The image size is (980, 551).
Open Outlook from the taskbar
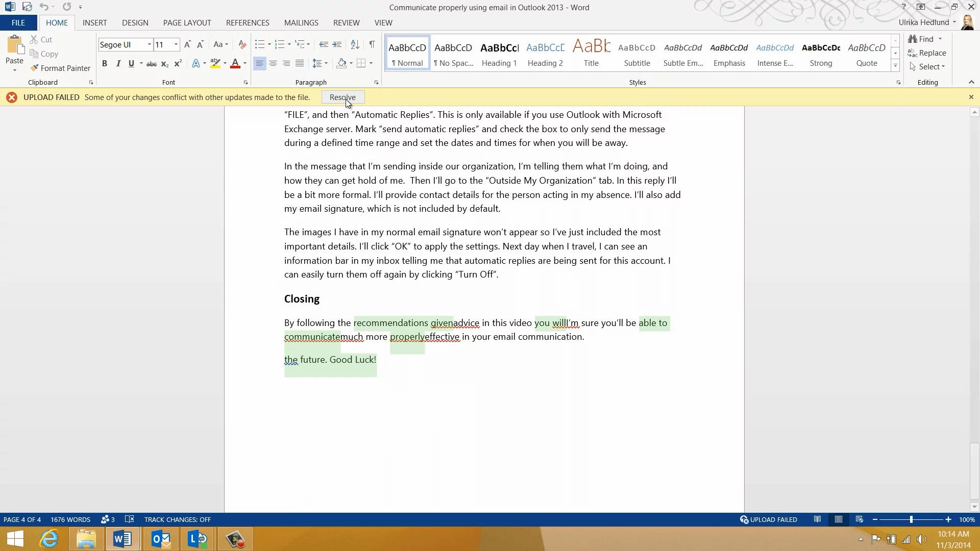point(161,539)
